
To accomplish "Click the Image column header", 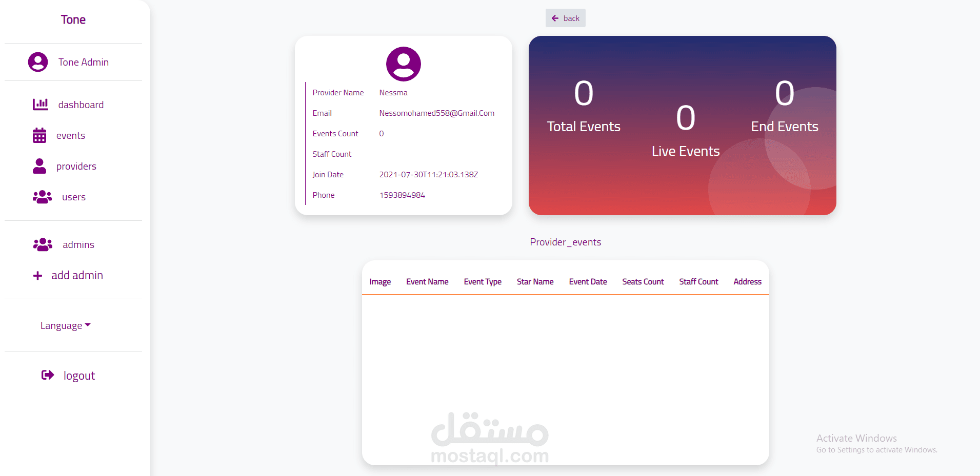I will pos(380,282).
